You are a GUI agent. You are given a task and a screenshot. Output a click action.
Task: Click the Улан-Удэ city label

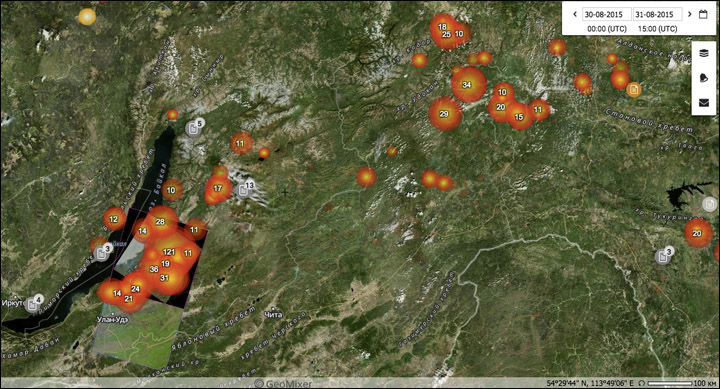[x=112, y=319]
